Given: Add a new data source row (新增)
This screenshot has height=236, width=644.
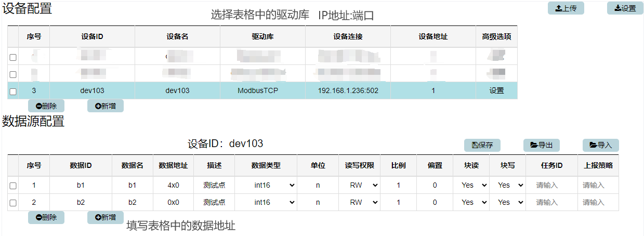Looking at the screenshot, I should click(105, 217).
